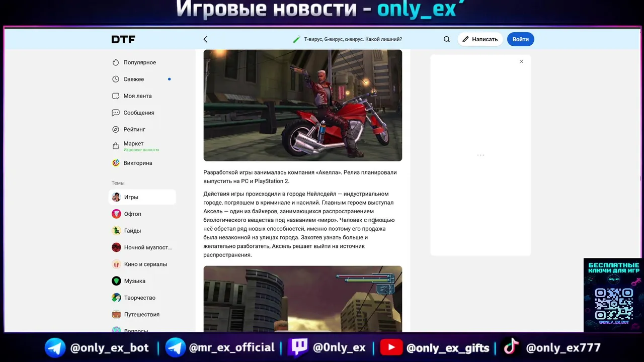Click the Гайды topic icon

116,231
